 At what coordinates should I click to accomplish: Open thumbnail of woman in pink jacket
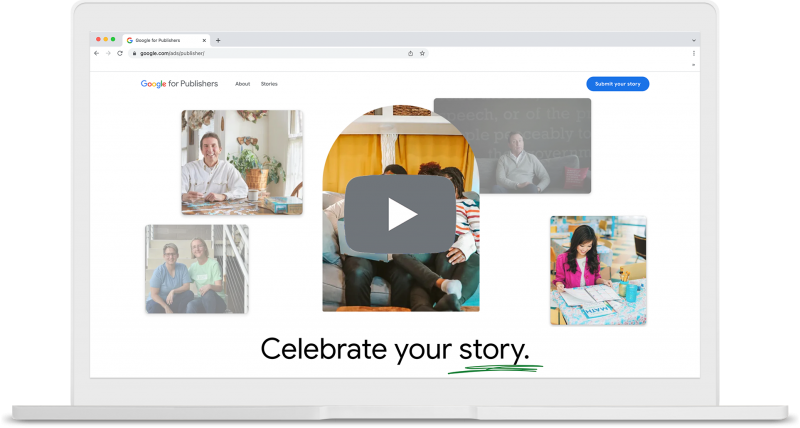pos(597,269)
